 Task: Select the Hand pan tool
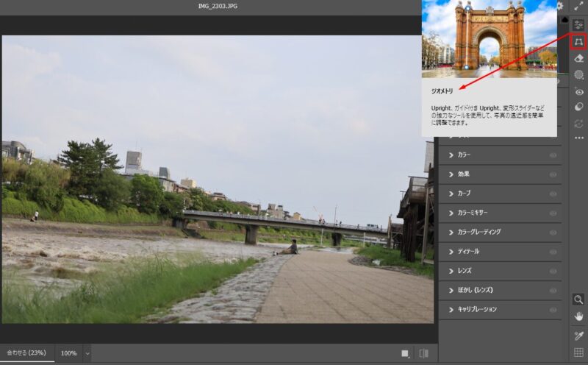click(578, 316)
